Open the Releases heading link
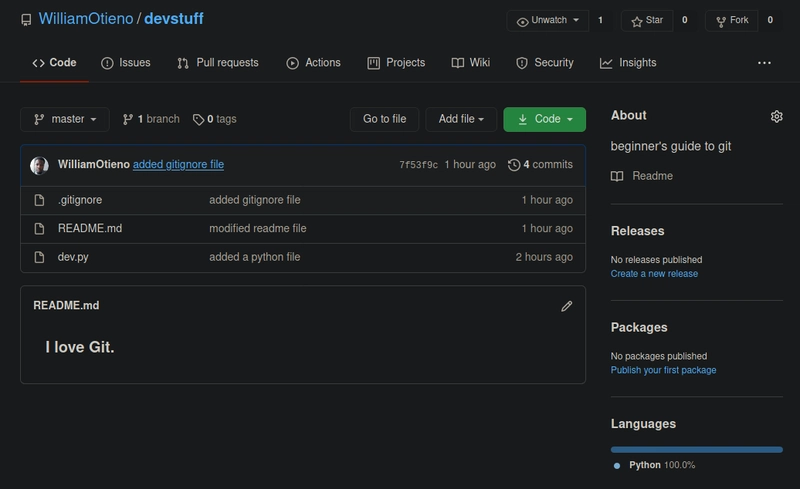The width and height of the screenshot is (800, 489). [637, 231]
